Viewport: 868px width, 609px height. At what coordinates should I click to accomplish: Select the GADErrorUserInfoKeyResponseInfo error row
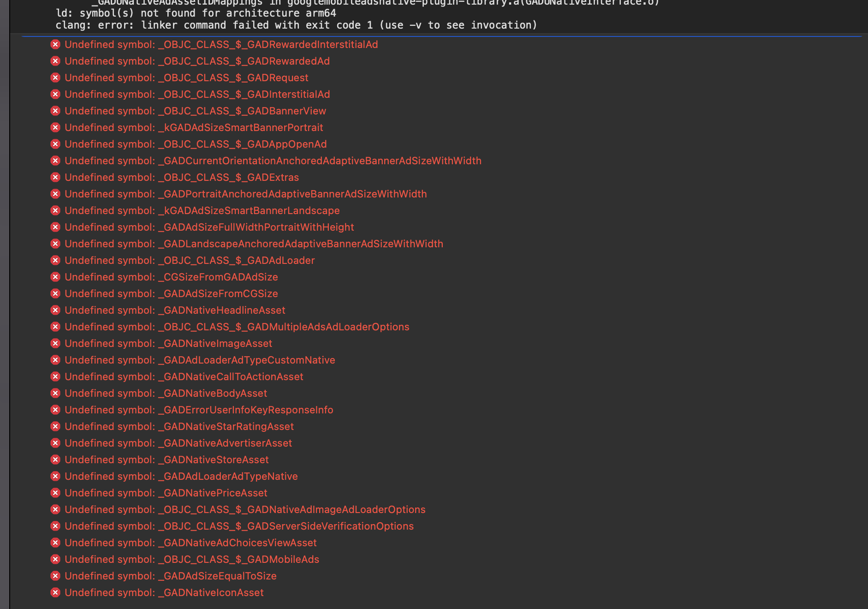click(x=199, y=410)
